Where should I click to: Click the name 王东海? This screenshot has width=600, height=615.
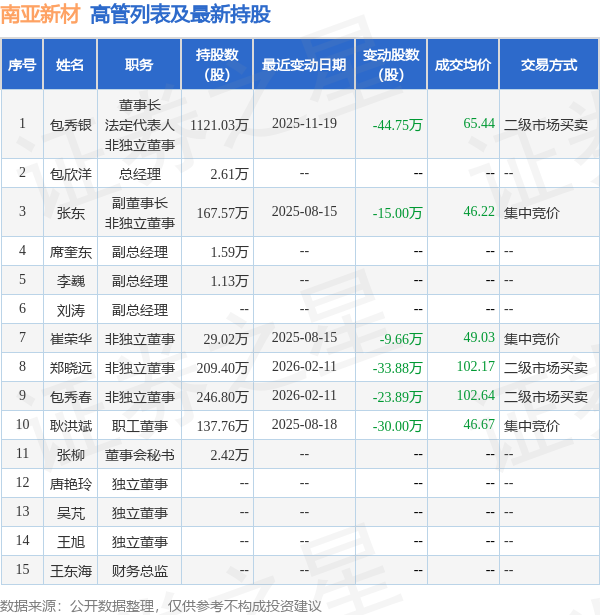pyautogui.click(x=71, y=571)
